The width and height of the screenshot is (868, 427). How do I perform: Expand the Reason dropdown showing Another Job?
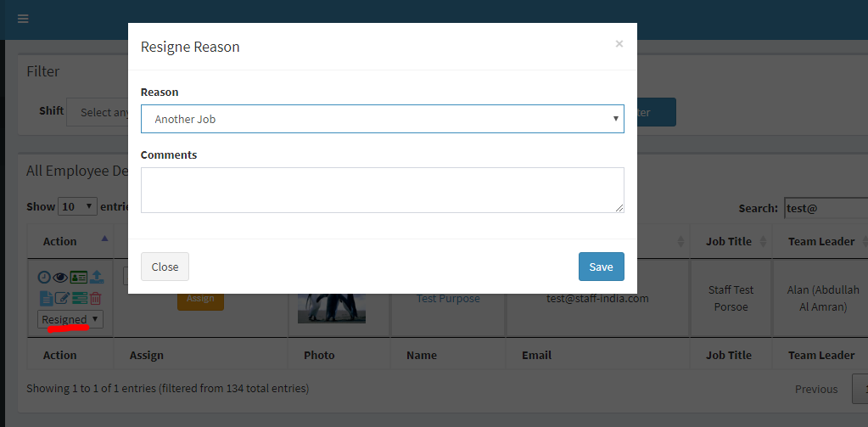click(x=382, y=119)
